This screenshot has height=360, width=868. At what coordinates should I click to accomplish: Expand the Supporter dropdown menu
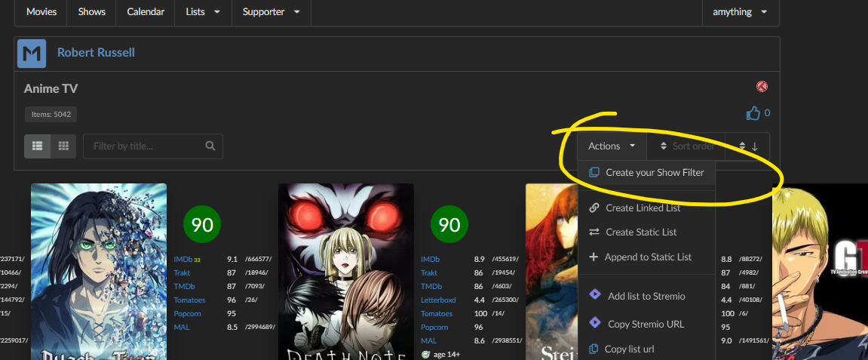tap(271, 11)
